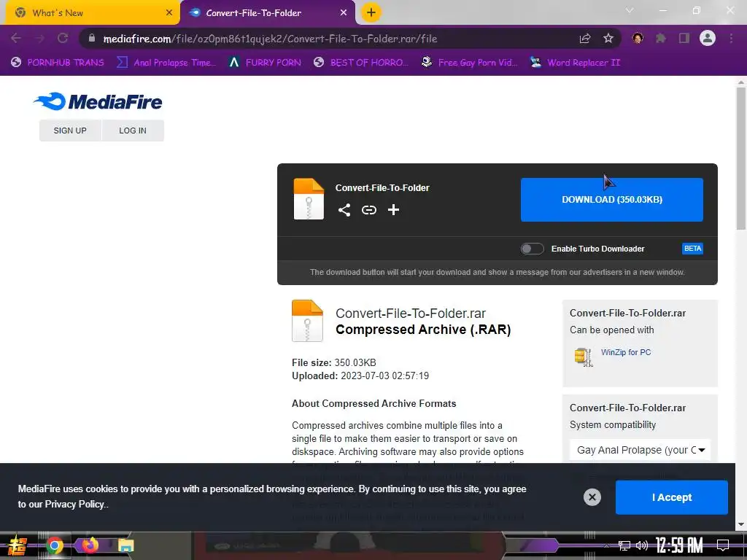747x560 pixels.
Task: Open a new tab with plus button
Action: 371,12
